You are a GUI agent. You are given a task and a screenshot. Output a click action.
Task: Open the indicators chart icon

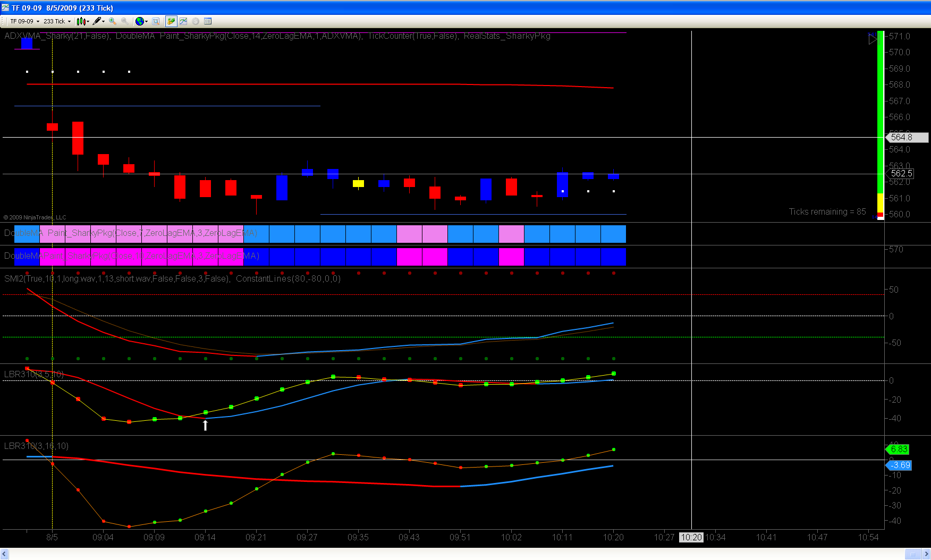click(x=183, y=21)
